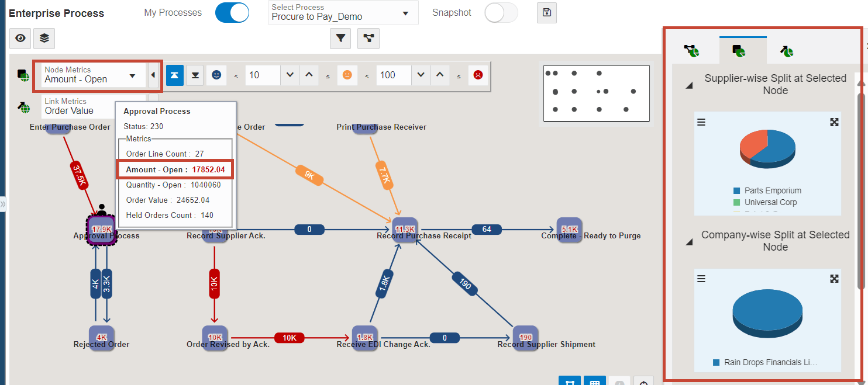The height and width of the screenshot is (385, 868).
Task: Toggle the Snapshot switch on
Action: 501,13
